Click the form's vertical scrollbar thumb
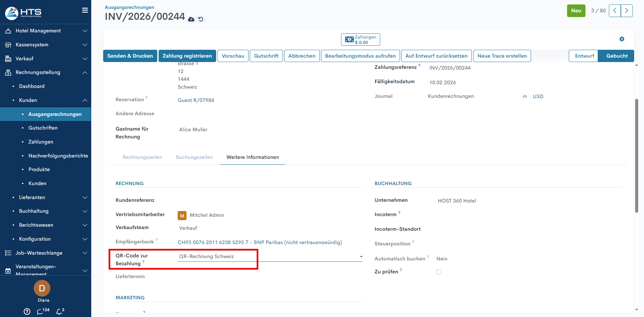 pos(637,155)
